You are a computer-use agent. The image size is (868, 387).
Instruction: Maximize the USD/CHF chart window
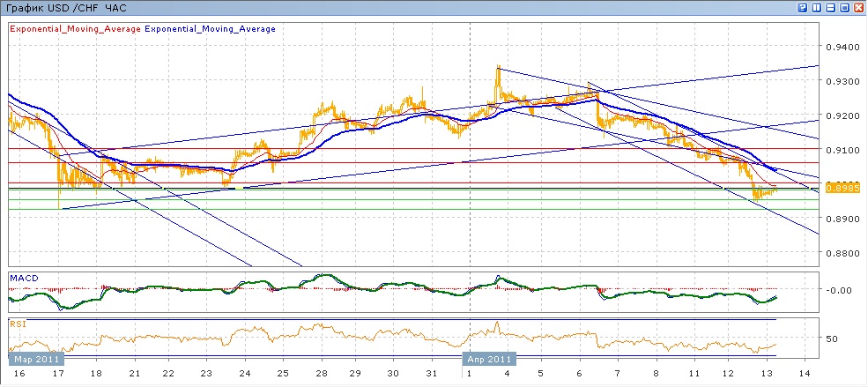pyautogui.click(x=844, y=7)
